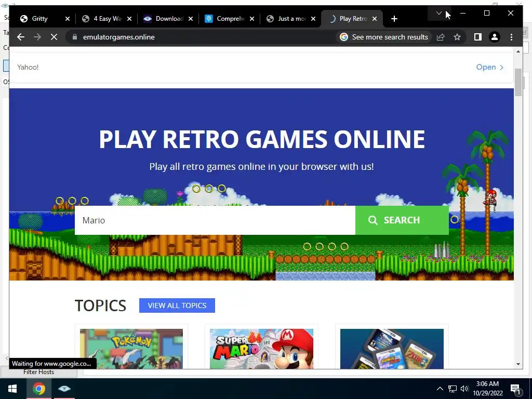Click Filter Hosts in background window
This screenshot has width=532, height=399.
(x=38, y=372)
